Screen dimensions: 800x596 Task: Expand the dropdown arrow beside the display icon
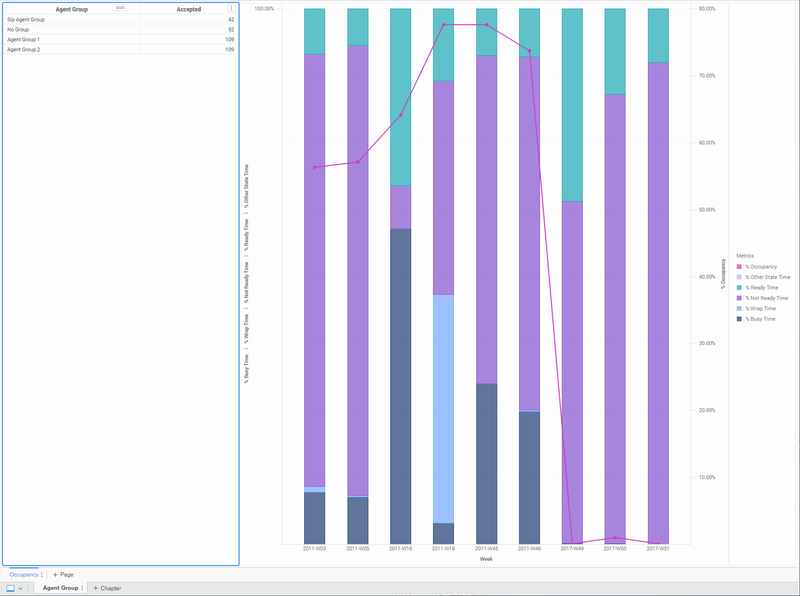coord(21,588)
